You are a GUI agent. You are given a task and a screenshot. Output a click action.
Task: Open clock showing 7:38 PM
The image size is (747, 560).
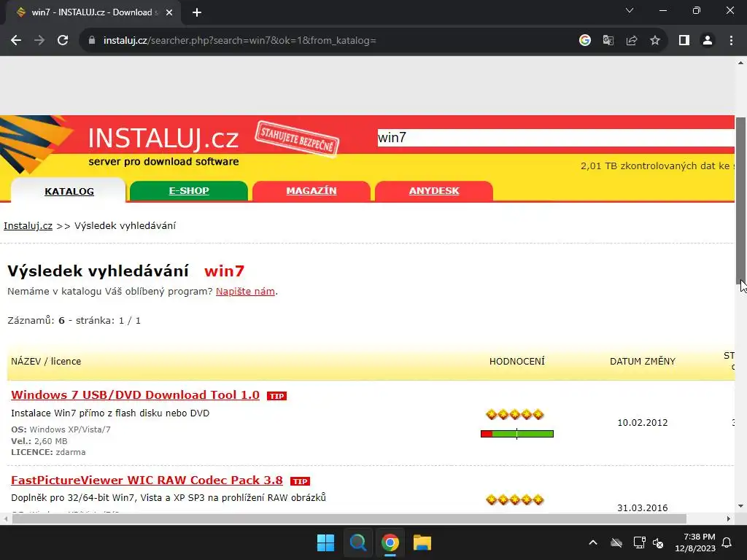click(695, 542)
